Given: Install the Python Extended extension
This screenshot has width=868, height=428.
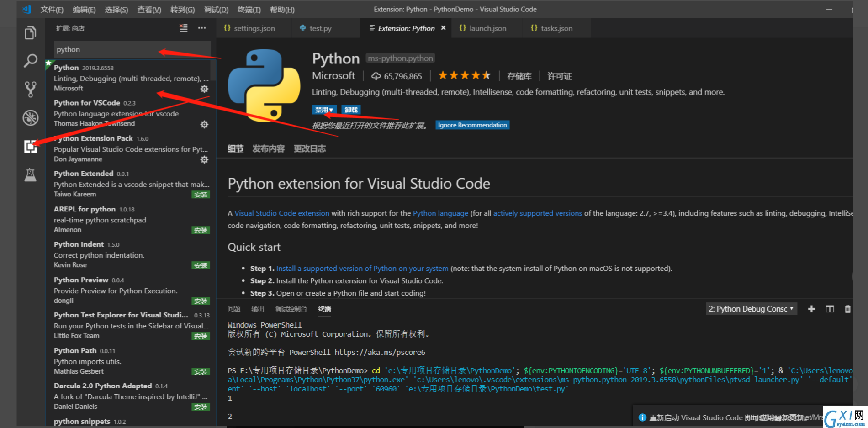Looking at the screenshot, I should click(x=201, y=195).
